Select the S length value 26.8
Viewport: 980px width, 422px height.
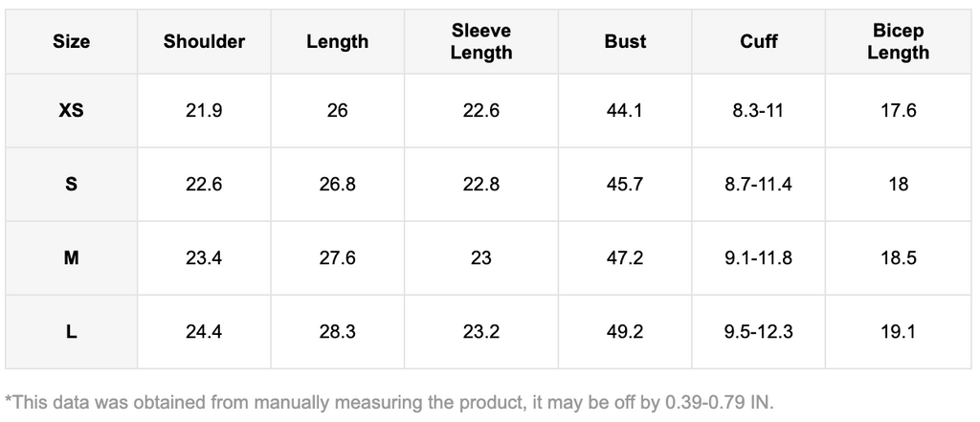[x=337, y=185]
